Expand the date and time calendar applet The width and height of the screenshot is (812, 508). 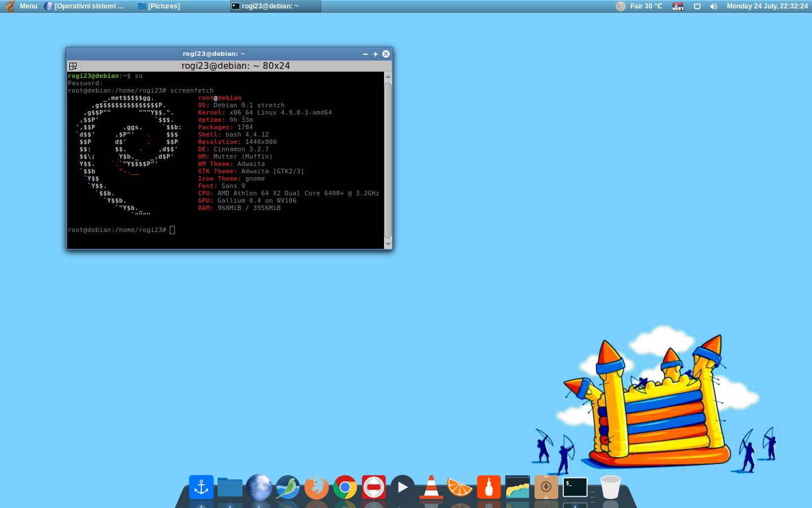pos(767,6)
